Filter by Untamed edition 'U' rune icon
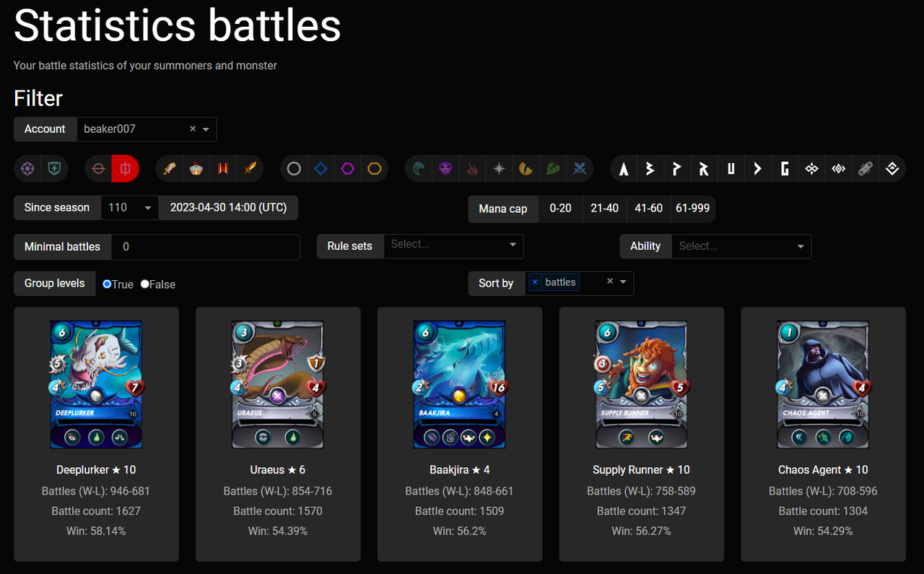Image resolution: width=924 pixels, height=574 pixels. [x=731, y=169]
